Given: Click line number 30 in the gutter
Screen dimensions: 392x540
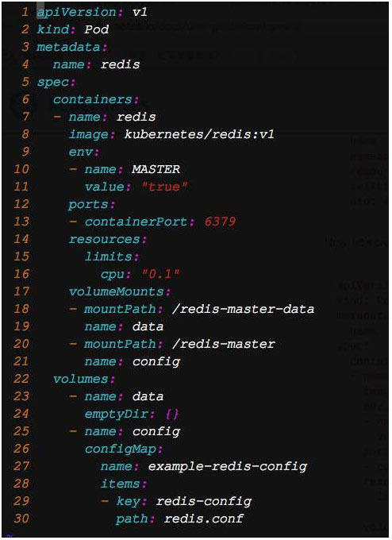Looking at the screenshot, I should 21,519.
